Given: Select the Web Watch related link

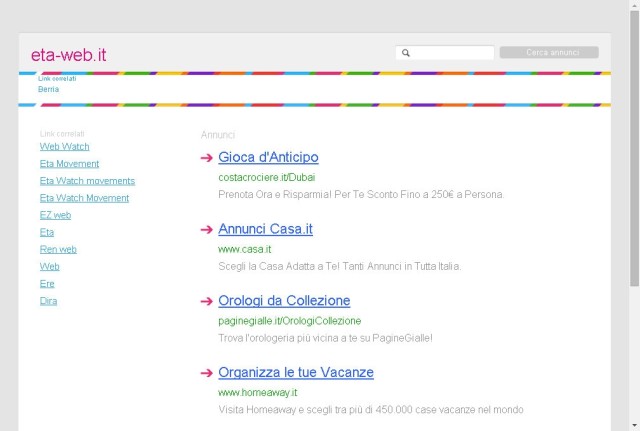Looking at the screenshot, I should pyautogui.click(x=64, y=147).
